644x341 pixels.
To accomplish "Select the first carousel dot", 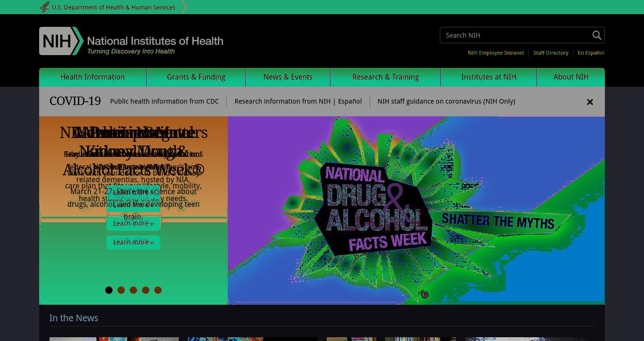I will 109,290.
